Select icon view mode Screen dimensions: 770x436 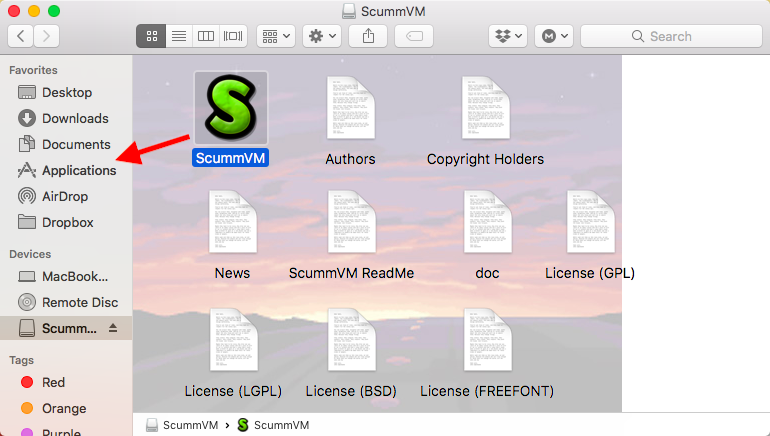coord(152,36)
